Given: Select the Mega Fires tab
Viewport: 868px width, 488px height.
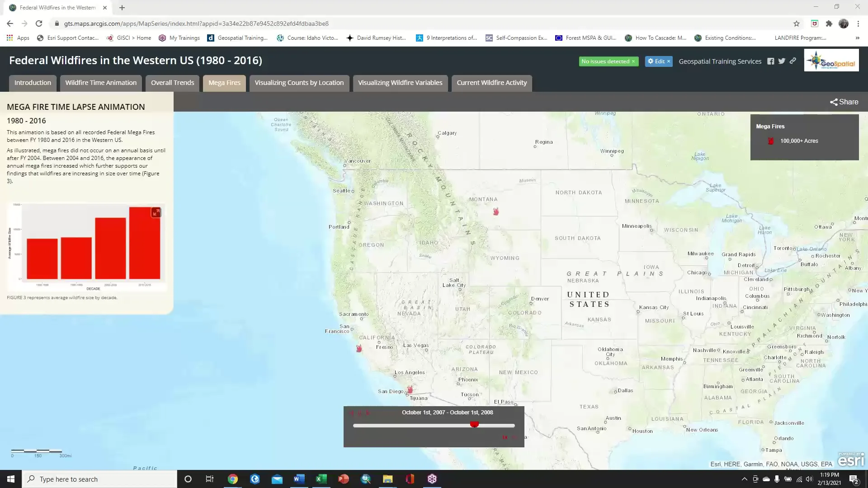Looking at the screenshot, I should click(224, 83).
